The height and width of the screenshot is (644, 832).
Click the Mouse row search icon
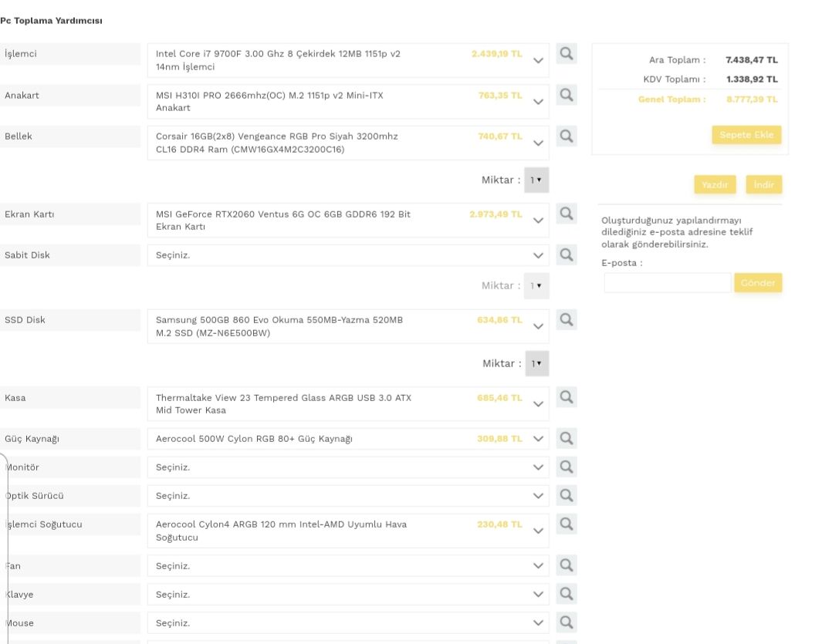click(x=567, y=623)
